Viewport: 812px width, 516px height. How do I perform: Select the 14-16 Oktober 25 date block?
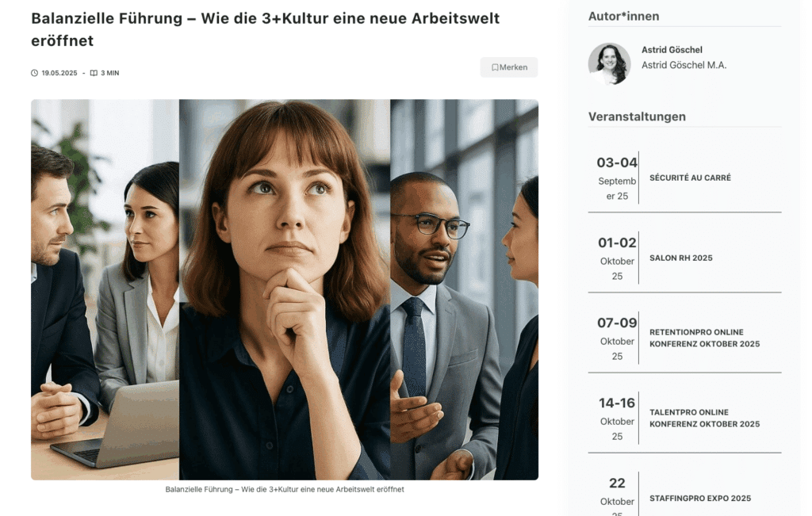point(617,419)
